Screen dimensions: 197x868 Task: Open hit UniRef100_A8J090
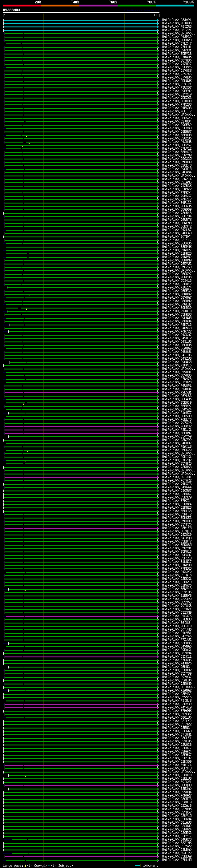176,24
